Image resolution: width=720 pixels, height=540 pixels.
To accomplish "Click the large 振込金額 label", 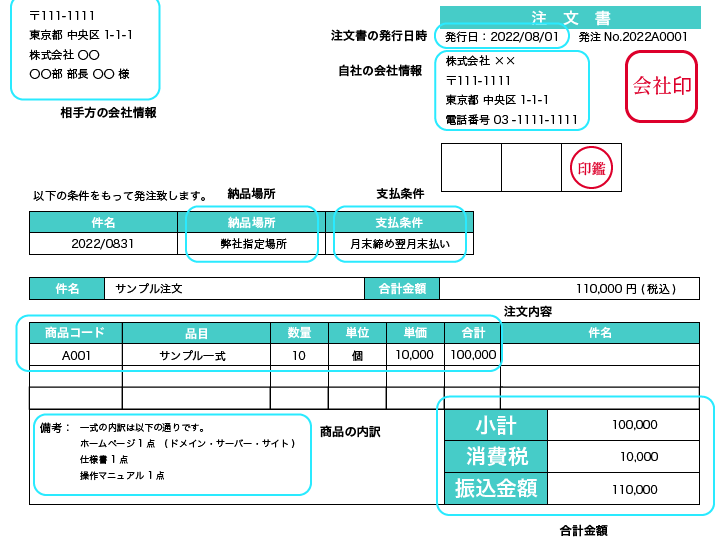I will [x=496, y=489].
